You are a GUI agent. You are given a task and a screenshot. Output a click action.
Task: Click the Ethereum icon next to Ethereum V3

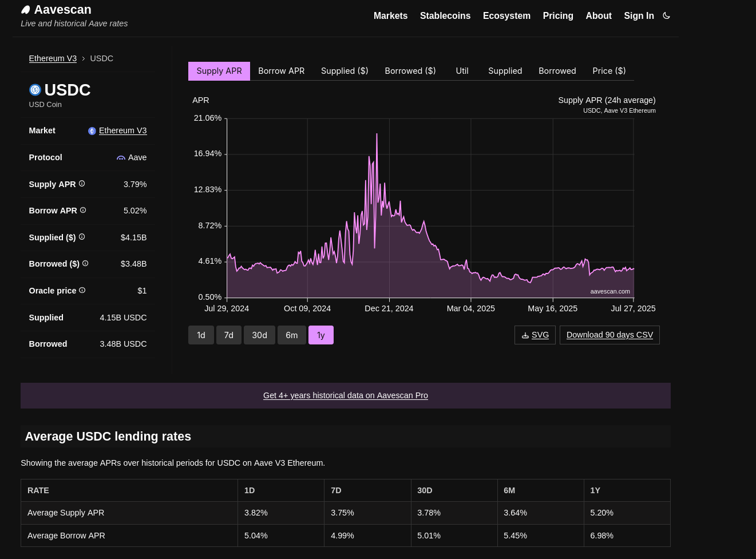(x=92, y=131)
